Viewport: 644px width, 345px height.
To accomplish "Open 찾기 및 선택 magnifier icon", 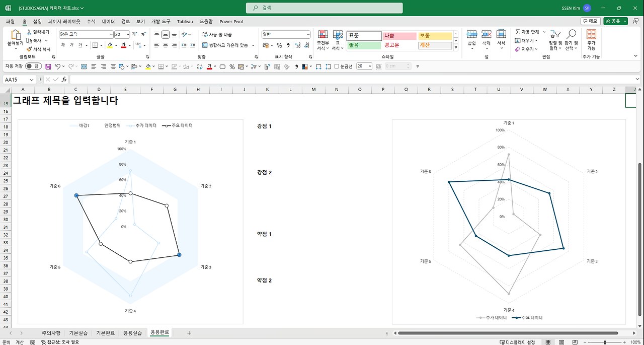I will coord(571,40).
